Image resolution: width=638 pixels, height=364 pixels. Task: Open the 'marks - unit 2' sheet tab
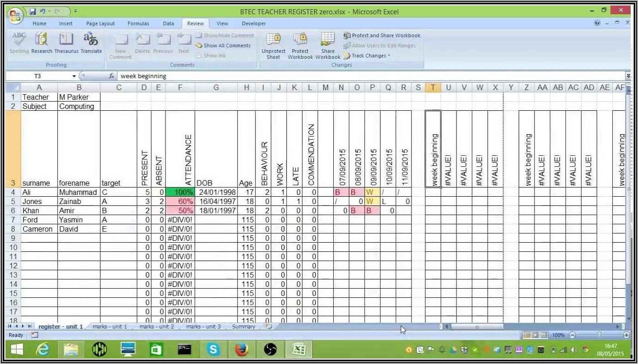(x=156, y=327)
